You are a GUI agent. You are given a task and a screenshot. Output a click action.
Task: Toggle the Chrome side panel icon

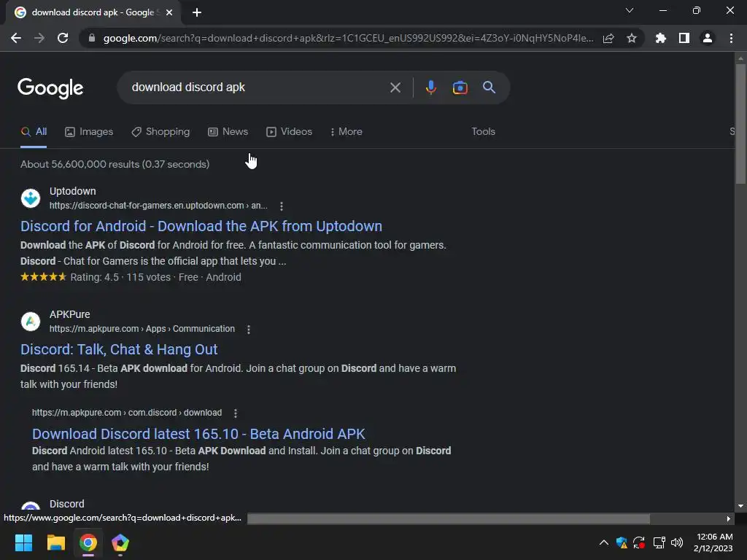684,38
